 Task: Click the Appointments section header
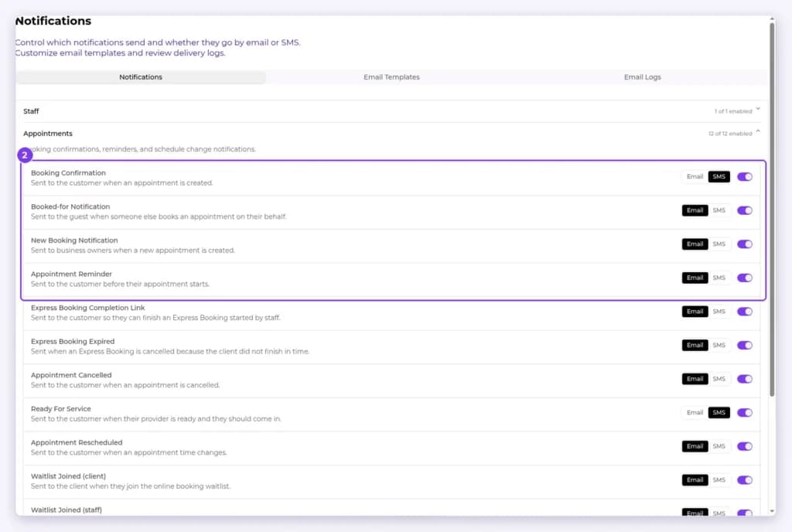[391, 133]
